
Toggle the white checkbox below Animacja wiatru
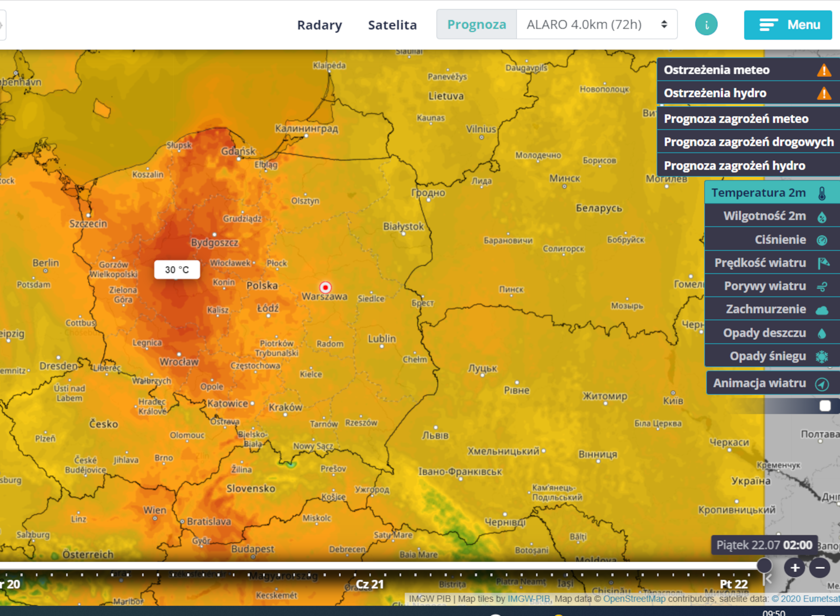tap(825, 406)
